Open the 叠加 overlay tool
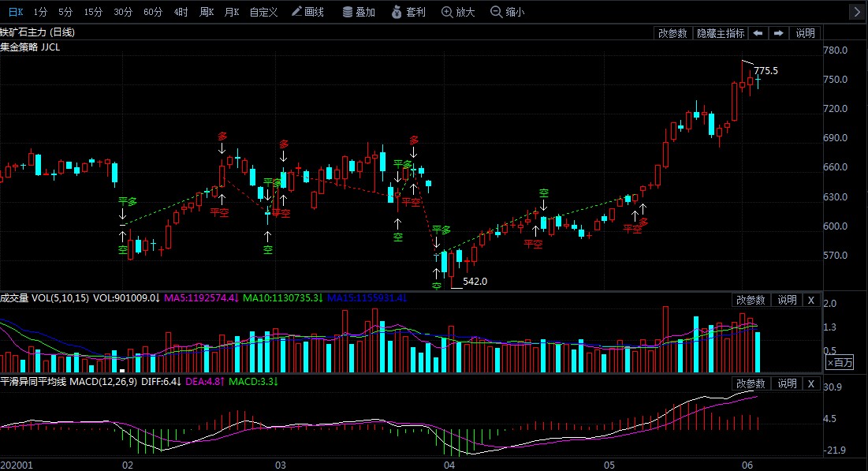868x471 pixels. pyautogui.click(x=359, y=12)
